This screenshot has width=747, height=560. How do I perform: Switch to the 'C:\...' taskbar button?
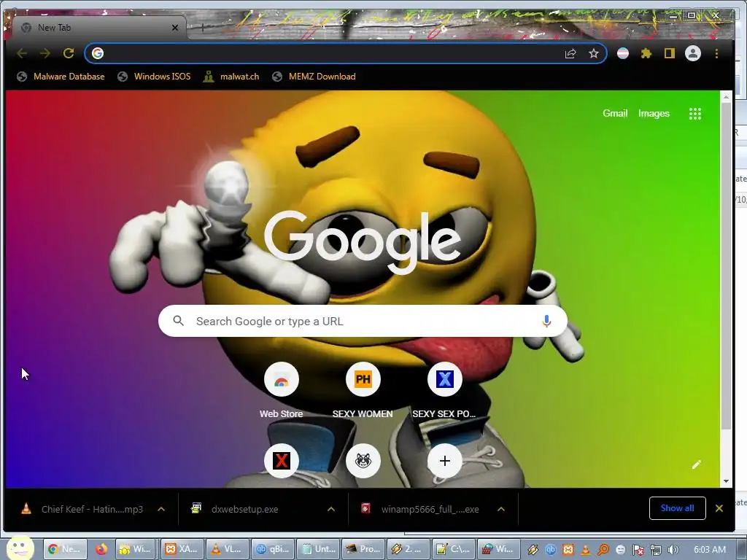[x=454, y=550]
